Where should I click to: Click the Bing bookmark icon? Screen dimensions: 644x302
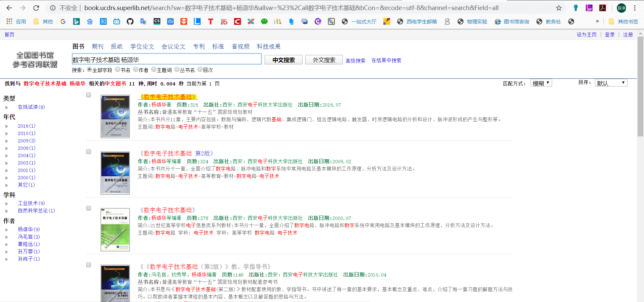pos(76,21)
